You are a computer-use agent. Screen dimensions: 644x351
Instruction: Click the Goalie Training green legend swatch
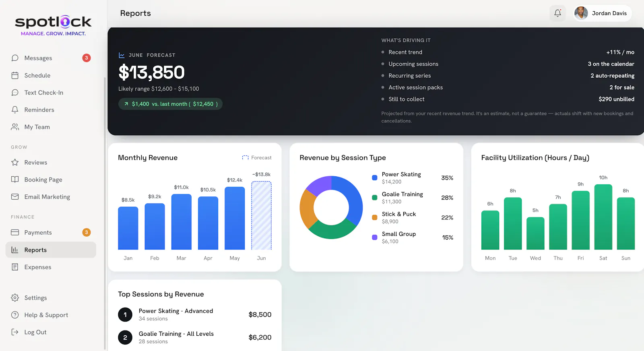375,198
